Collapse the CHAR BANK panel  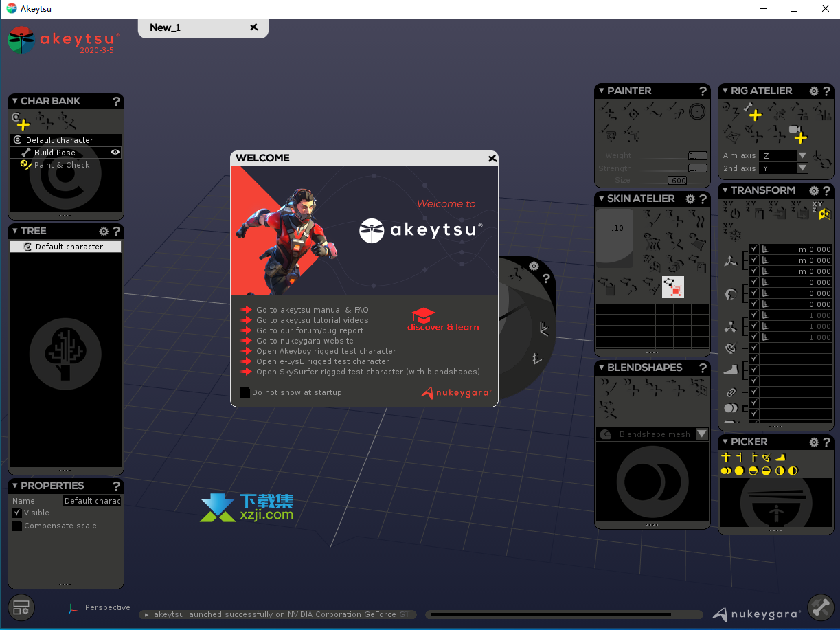[15, 101]
